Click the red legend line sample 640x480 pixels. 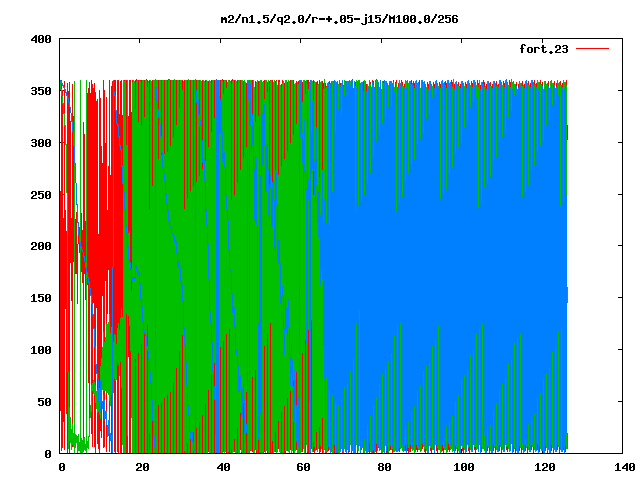(592, 49)
